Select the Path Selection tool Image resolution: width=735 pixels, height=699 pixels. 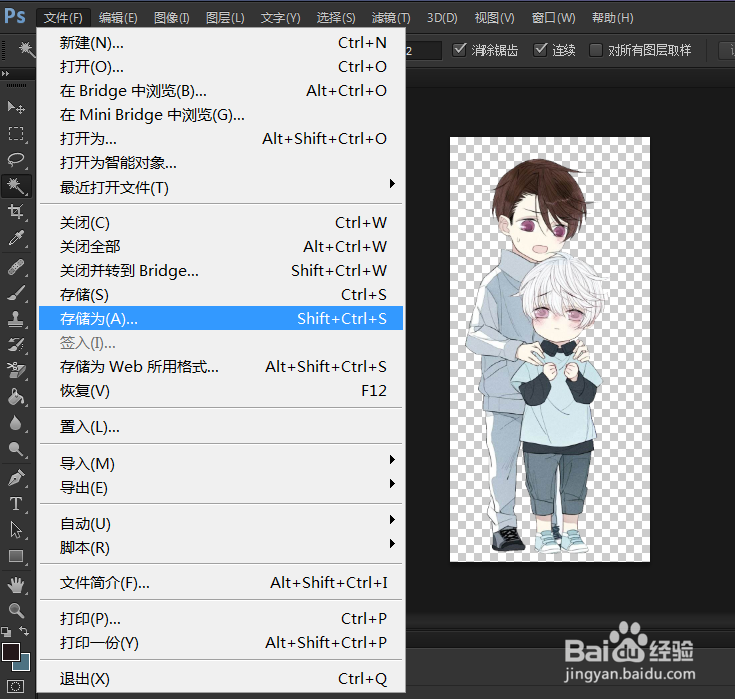pos(16,530)
